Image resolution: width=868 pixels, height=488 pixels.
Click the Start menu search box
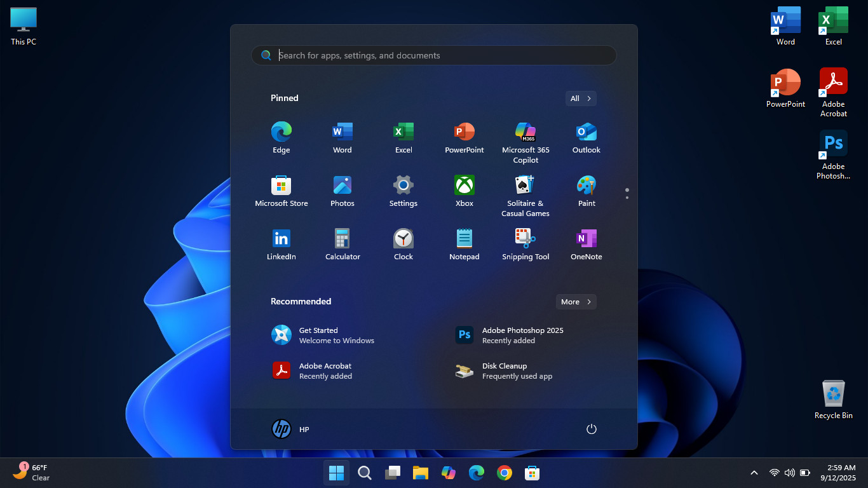(434, 55)
